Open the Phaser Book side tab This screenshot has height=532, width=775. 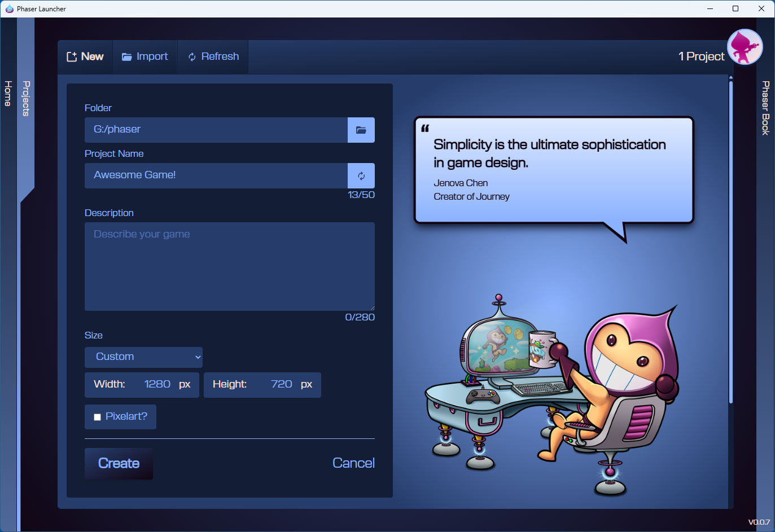pyautogui.click(x=765, y=108)
